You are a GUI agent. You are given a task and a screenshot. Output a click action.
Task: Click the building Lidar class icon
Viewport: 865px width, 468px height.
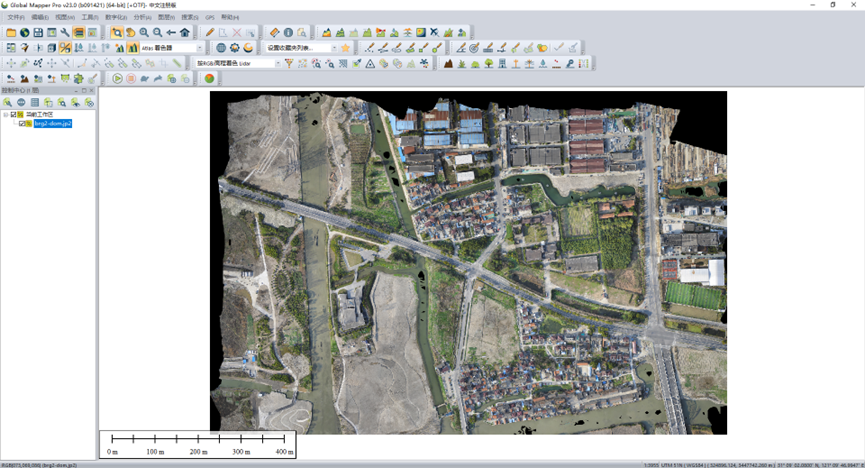(502, 63)
